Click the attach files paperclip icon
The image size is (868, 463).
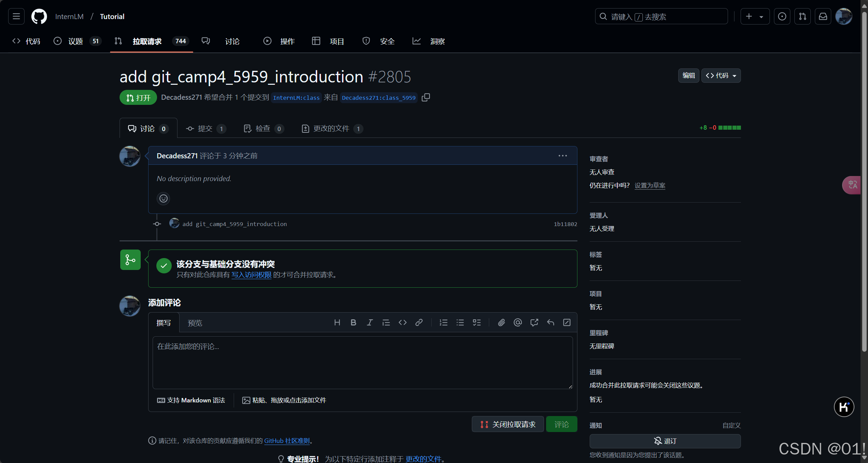pos(501,322)
